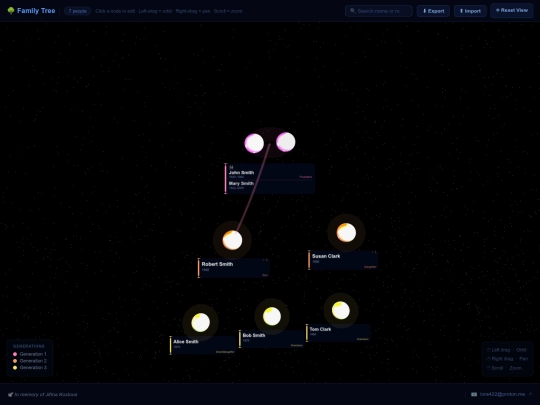Click small icon atop Susan Clark card
Screen dimensions: 540x405
pos(374,252)
